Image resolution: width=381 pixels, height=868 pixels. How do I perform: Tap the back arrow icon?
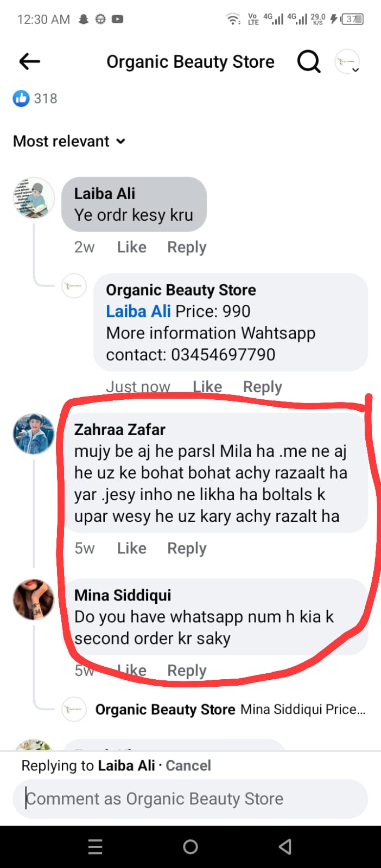[30, 62]
